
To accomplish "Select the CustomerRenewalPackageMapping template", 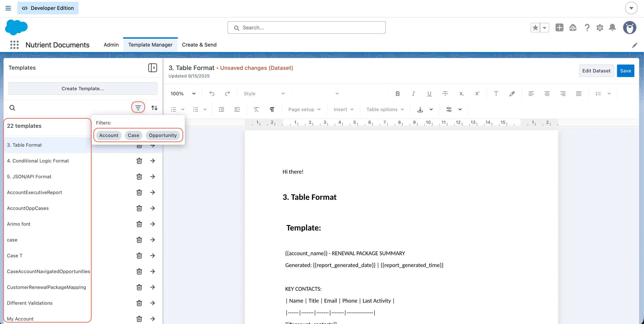I will tap(47, 287).
